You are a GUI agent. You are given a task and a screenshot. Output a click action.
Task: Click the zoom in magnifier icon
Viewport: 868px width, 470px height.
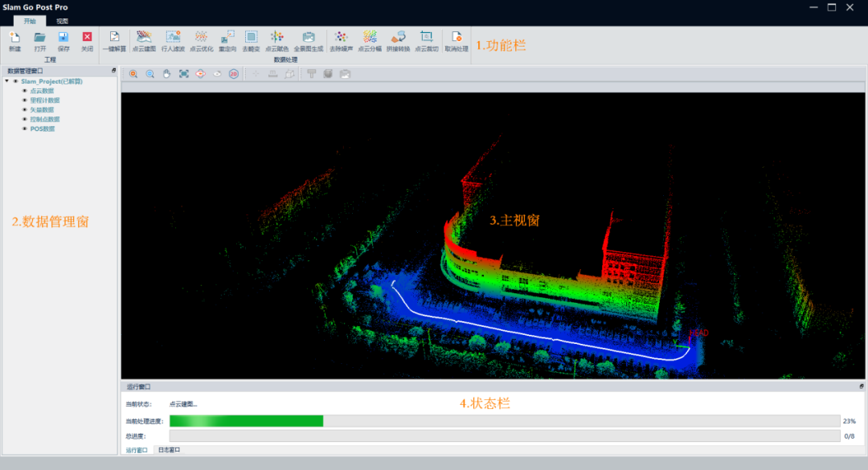tap(133, 74)
